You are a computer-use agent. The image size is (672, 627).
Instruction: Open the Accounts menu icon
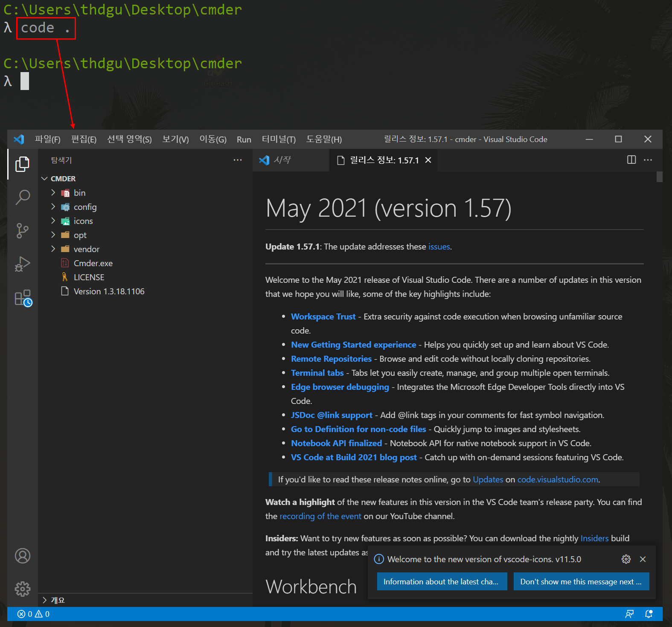(23, 556)
